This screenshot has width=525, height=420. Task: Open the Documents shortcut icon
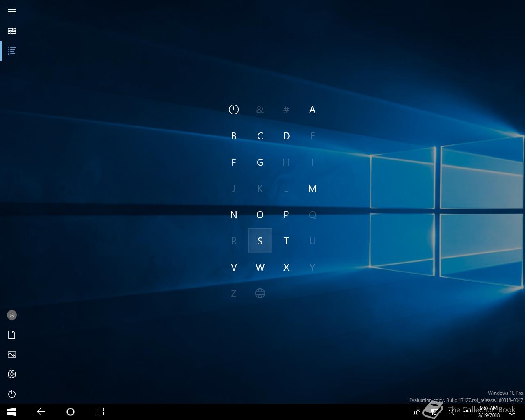(12, 335)
